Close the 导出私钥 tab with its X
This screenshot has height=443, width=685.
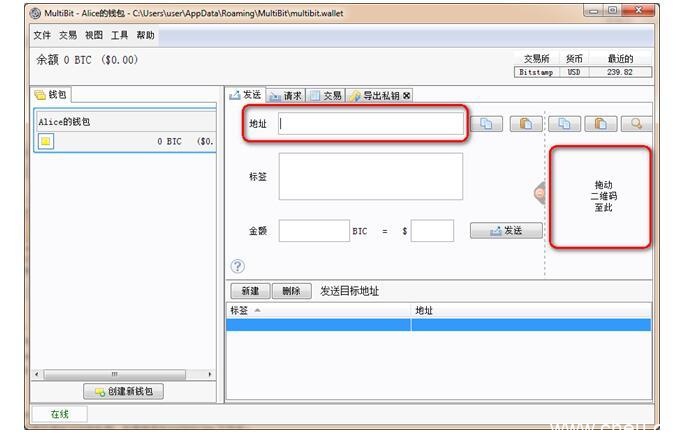(x=406, y=96)
